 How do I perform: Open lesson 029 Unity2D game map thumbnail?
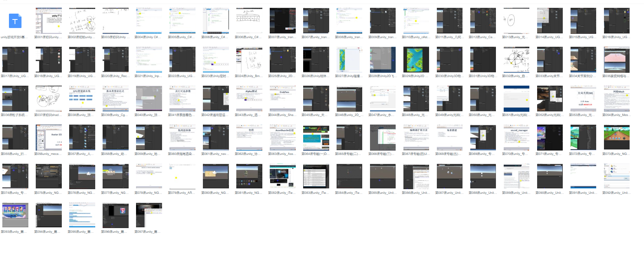[x=416, y=60]
